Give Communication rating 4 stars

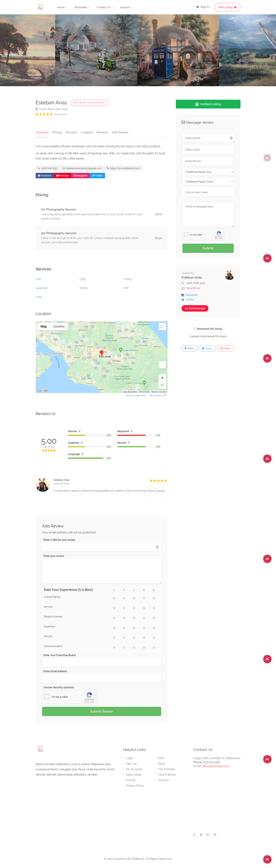(144, 647)
